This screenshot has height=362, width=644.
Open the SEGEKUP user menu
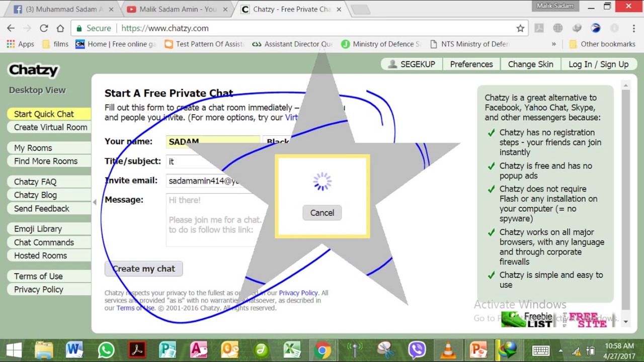[x=412, y=64]
